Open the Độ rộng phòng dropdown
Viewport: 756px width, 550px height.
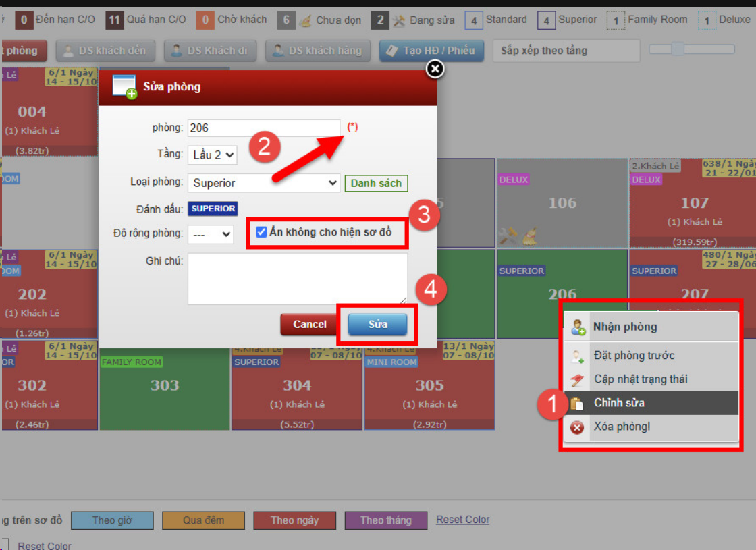coord(211,234)
